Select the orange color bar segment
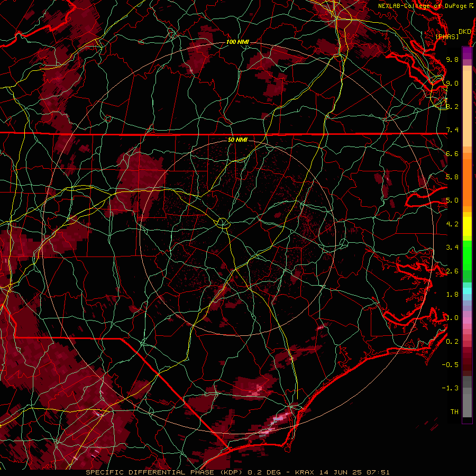The image size is (476, 476). (x=467, y=180)
